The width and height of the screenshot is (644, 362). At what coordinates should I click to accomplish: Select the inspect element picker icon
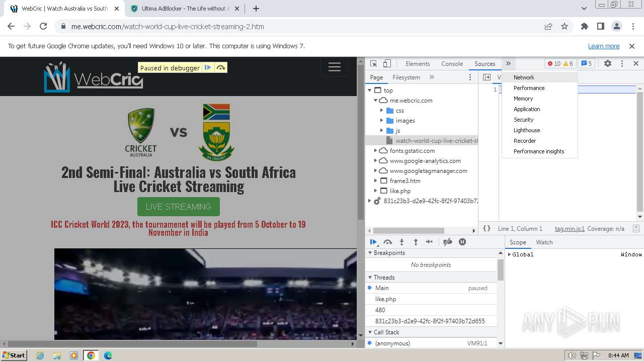pos(373,64)
